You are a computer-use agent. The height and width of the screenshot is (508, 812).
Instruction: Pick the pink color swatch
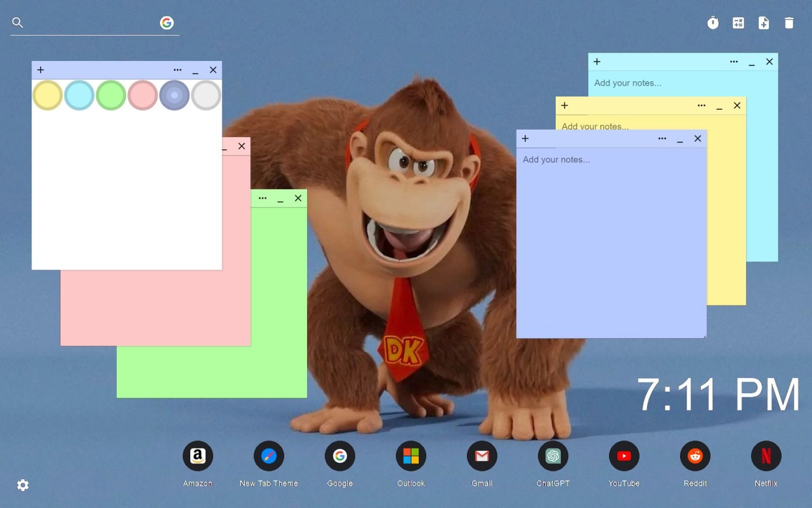[143, 95]
